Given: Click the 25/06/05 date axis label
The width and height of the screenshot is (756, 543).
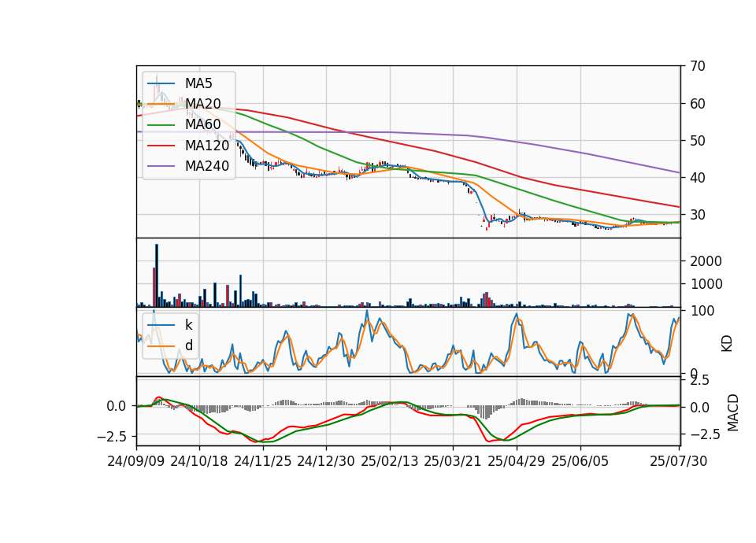Looking at the screenshot, I should (580, 461).
